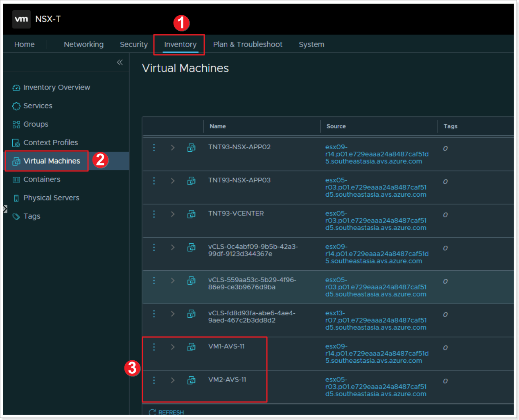Expand the TNT93-NSX-APP02 row

pos(173,148)
